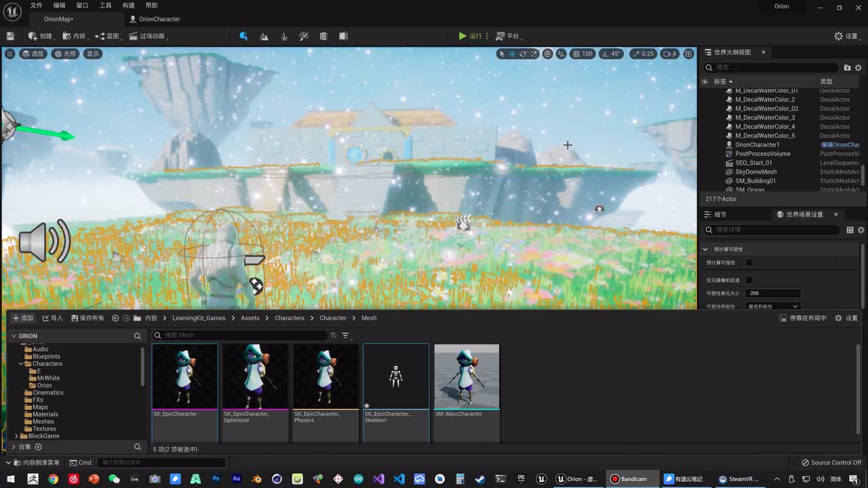Open the 窗口 Window menu
This screenshot has width=868, height=488.
tap(82, 5)
